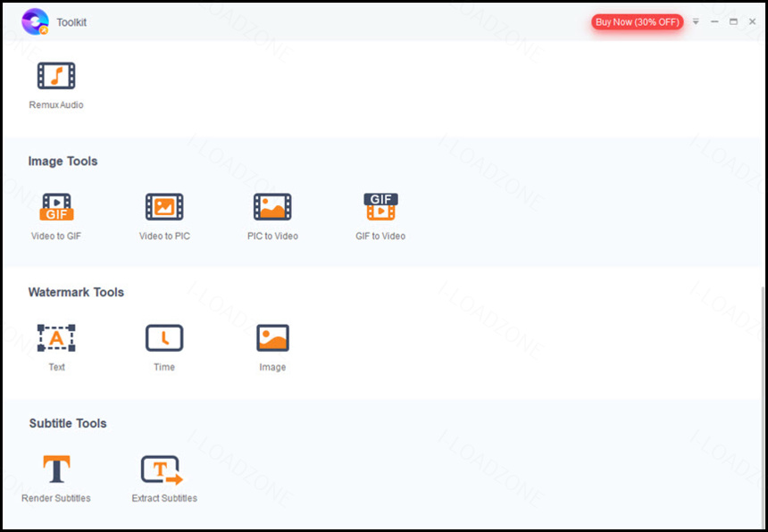Open the Video to PIC icon
Viewport: 768px width, 532px height.
(x=164, y=206)
